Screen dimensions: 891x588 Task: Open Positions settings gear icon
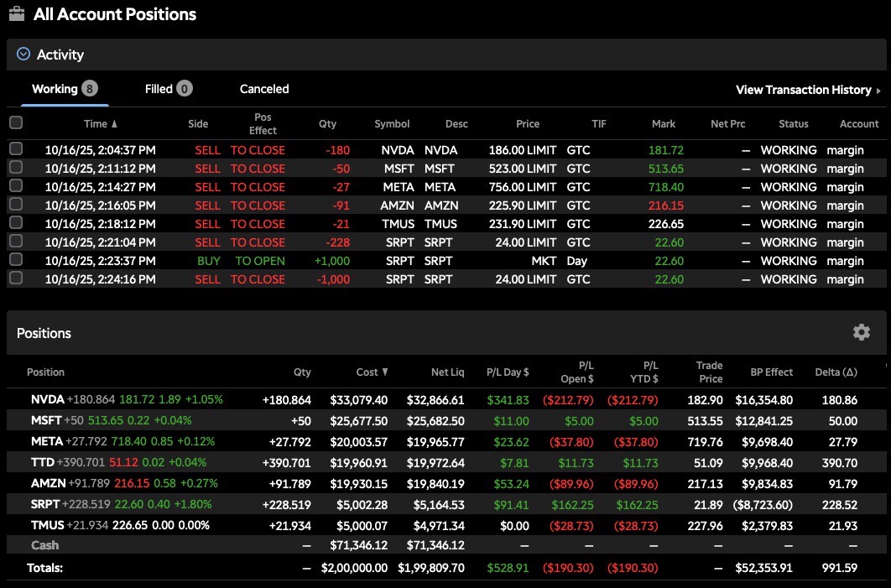[x=861, y=333]
